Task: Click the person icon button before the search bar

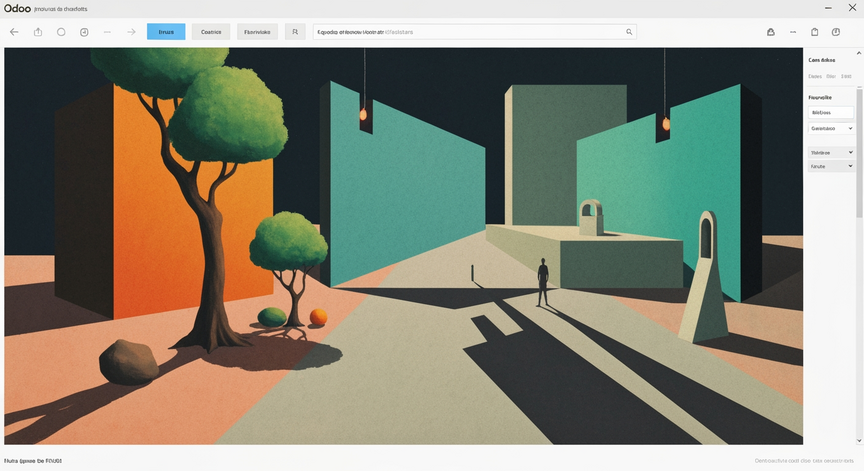Action: pyautogui.click(x=295, y=32)
